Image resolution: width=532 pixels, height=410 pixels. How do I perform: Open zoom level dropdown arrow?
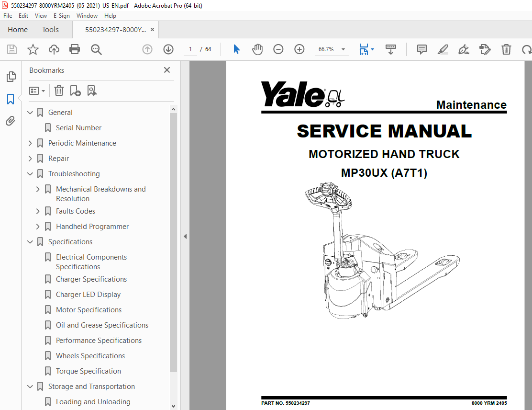[x=344, y=50]
